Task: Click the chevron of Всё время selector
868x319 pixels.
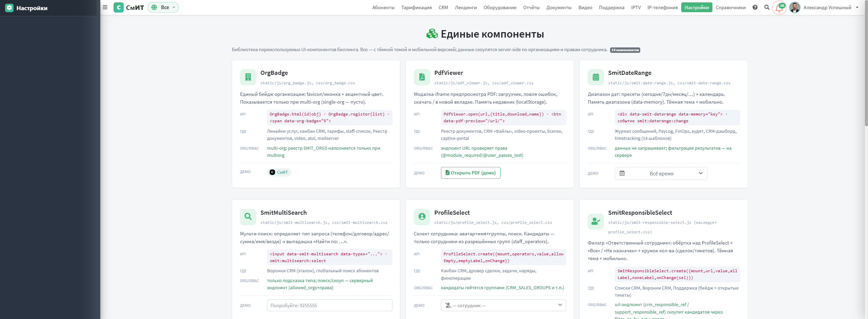Action: coord(701,173)
